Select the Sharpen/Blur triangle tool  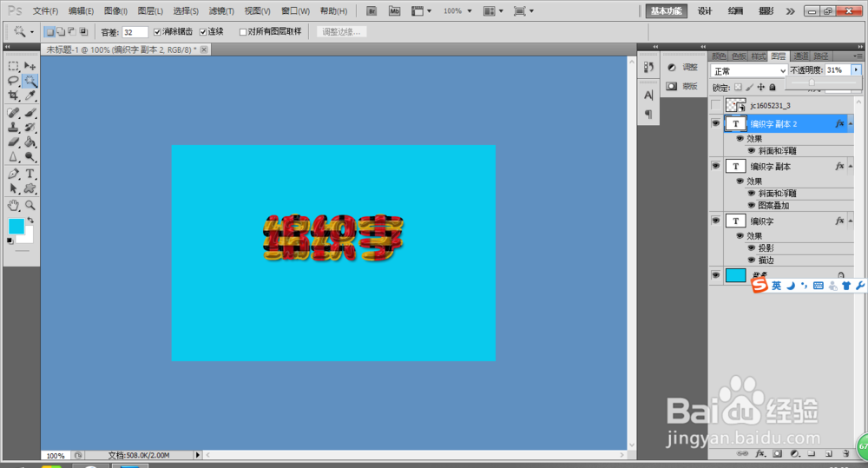[13, 157]
